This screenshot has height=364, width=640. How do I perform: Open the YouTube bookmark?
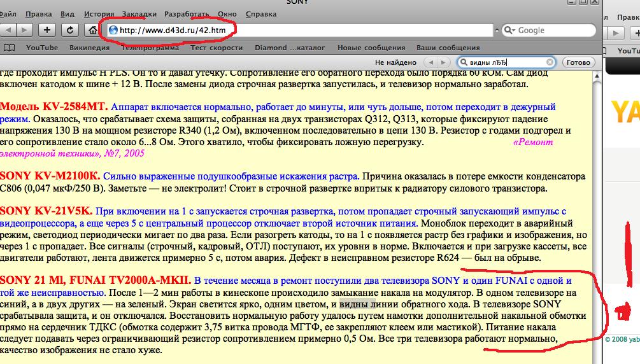[42, 48]
